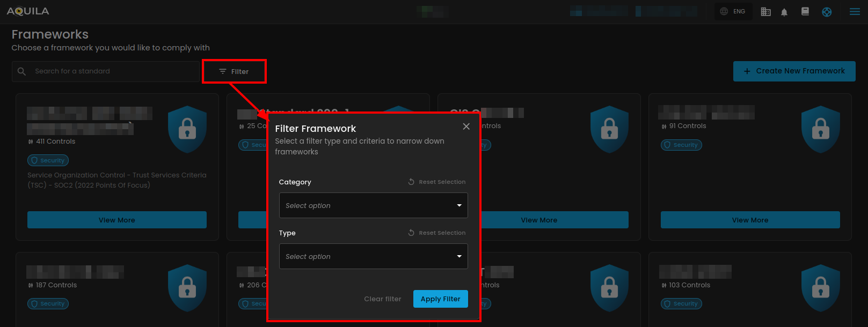Open the documentation book icon
This screenshot has width=868, height=327.
coord(805,11)
